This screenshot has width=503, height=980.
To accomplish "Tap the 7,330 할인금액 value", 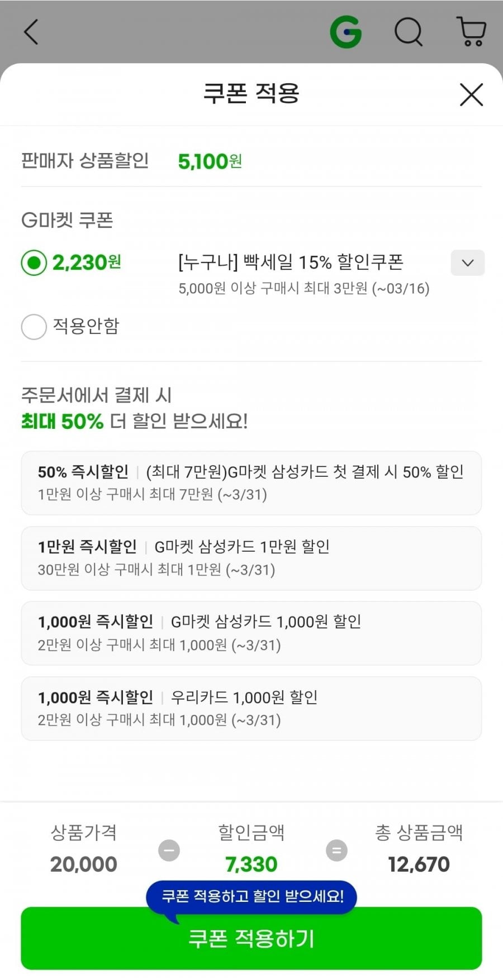I will pos(251,864).
